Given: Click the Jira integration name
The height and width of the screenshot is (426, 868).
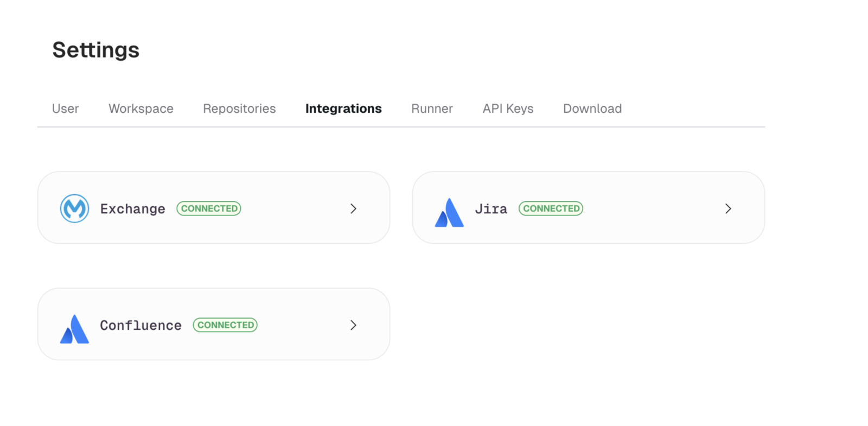Looking at the screenshot, I should point(491,209).
